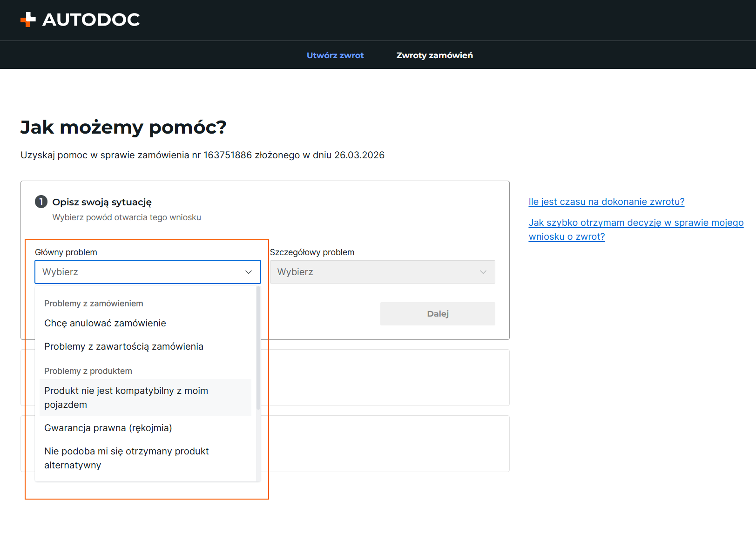
Task: Open the Utwórz zwrot tab
Action: (x=335, y=55)
